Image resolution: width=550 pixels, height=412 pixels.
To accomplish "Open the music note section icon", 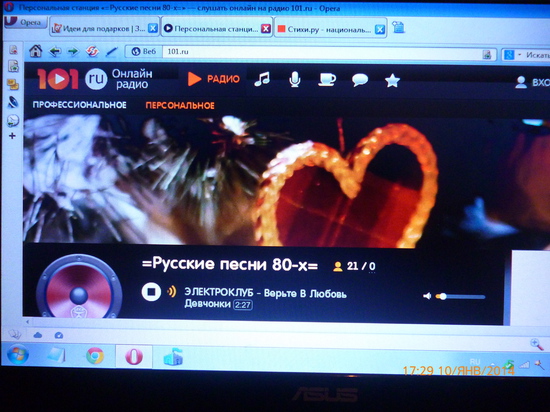I will coord(262,80).
